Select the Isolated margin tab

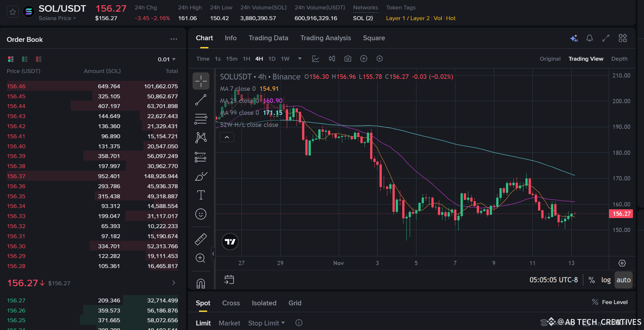tap(264, 303)
